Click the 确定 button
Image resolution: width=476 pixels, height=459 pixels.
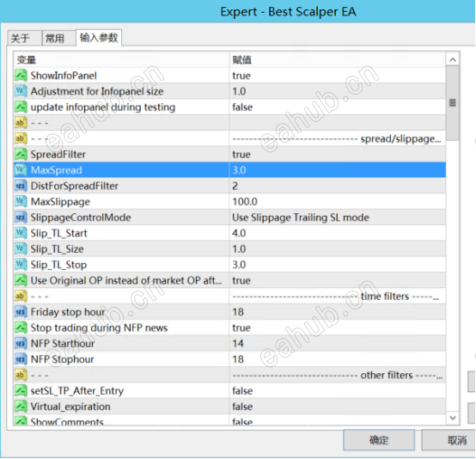pos(379,440)
